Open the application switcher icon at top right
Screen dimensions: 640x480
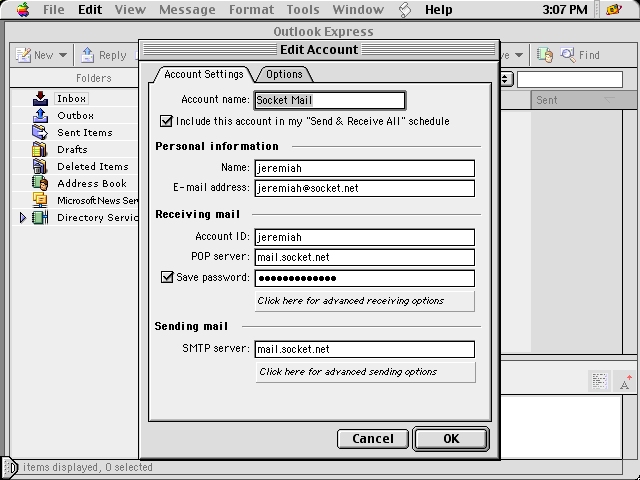614,9
